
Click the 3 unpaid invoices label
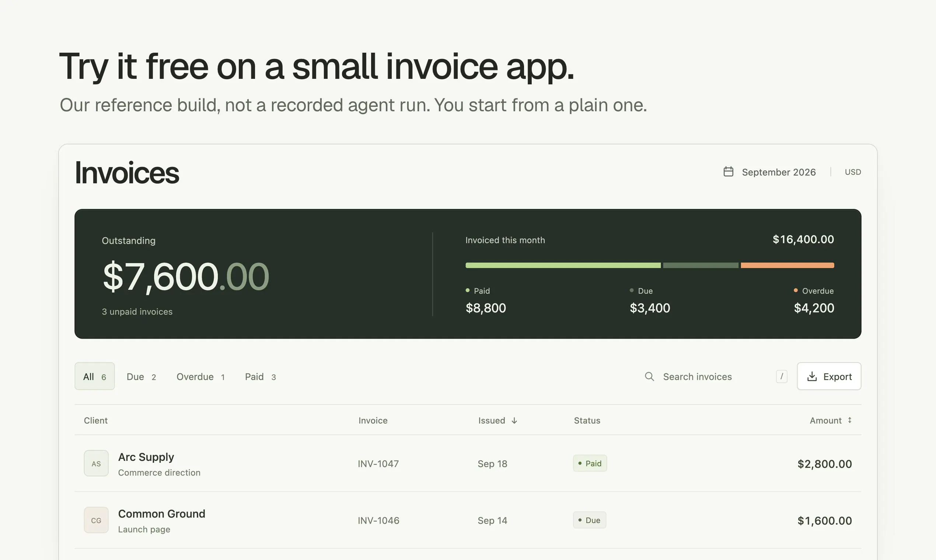tap(137, 312)
